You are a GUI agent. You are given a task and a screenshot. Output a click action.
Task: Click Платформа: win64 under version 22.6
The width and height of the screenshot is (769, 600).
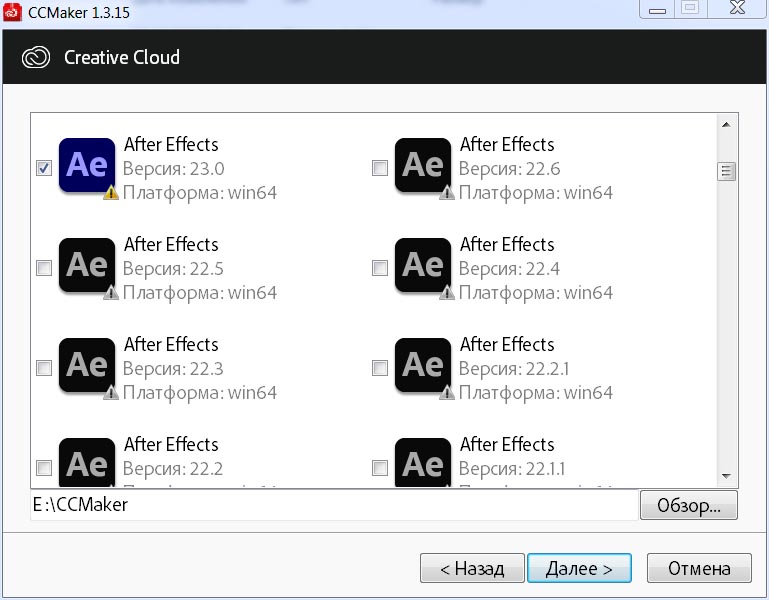point(536,193)
